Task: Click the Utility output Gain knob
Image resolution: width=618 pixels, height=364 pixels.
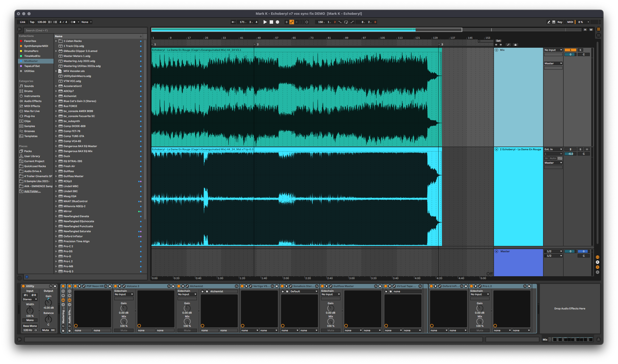Action: coord(48,302)
